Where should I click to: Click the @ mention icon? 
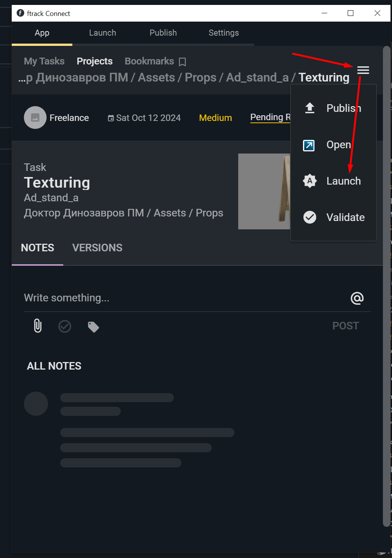[357, 298]
